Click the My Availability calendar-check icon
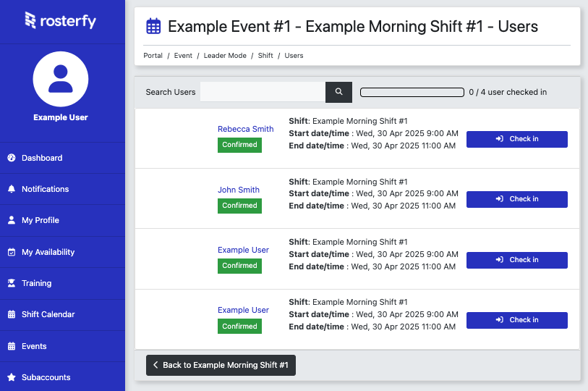The width and height of the screenshot is (588, 391). [12, 252]
